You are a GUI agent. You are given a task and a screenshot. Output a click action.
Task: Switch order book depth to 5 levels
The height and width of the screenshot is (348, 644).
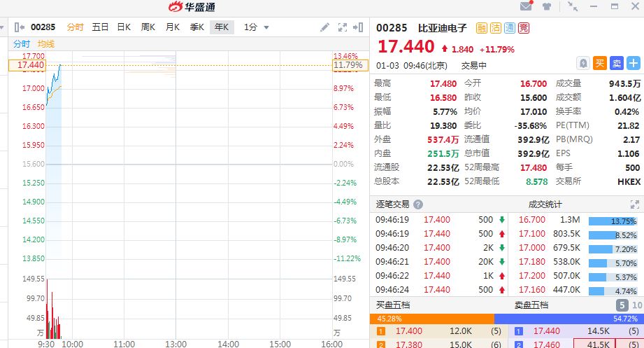tap(621, 305)
